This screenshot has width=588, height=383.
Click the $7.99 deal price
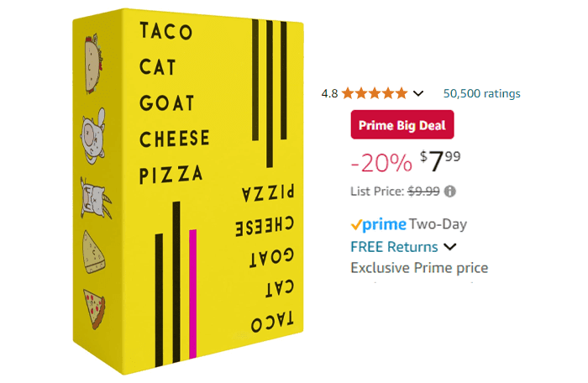click(x=440, y=159)
